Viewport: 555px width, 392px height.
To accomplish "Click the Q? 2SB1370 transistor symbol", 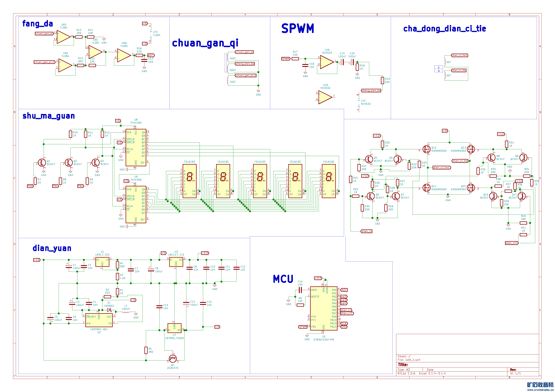I will 173,359.
